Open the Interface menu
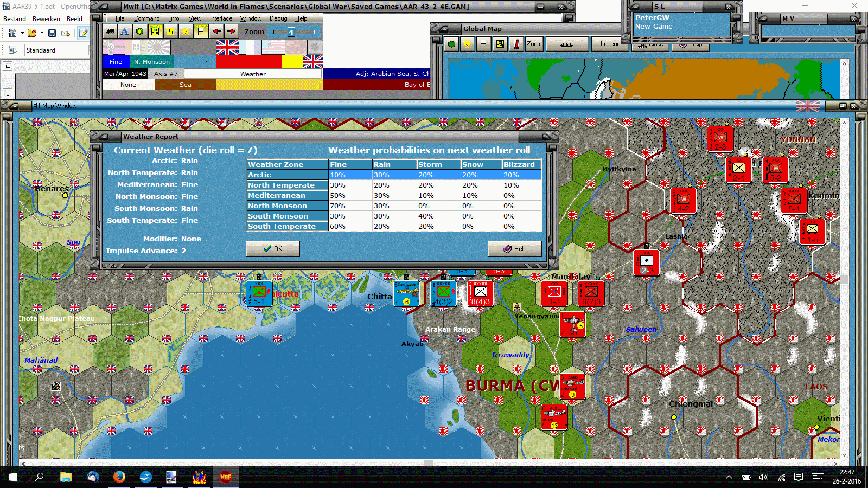The image size is (868, 488). tap(221, 18)
